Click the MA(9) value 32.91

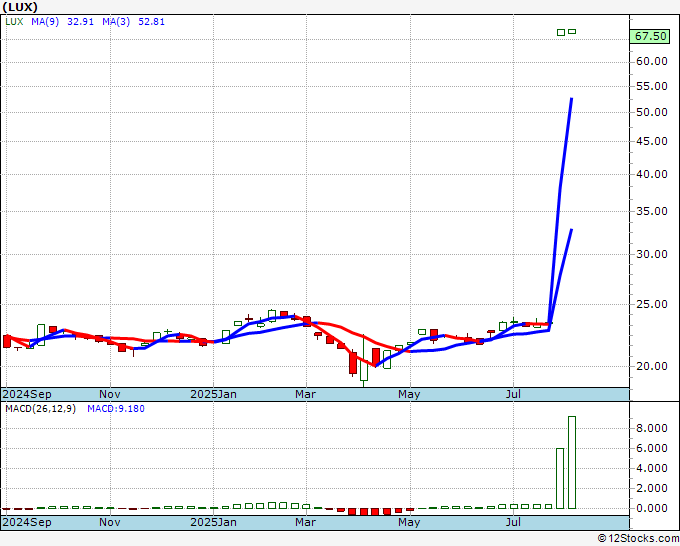pos(80,22)
